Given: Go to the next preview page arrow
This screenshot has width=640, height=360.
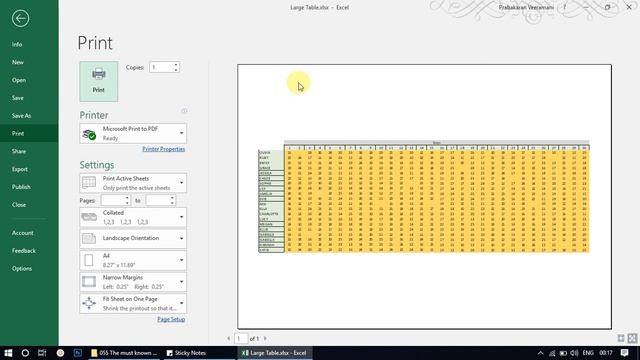Looking at the screenshot, I should click(x=265, y=338).
